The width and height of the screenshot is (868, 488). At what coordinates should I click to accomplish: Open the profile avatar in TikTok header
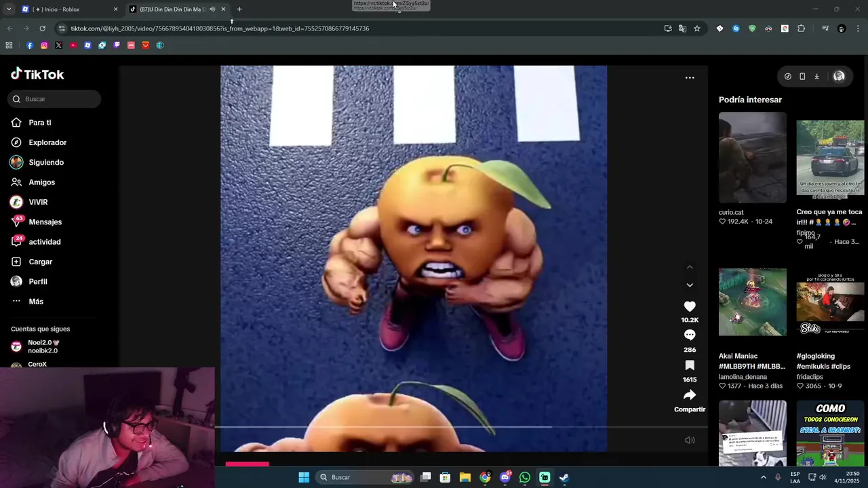[x=839, y=77]
